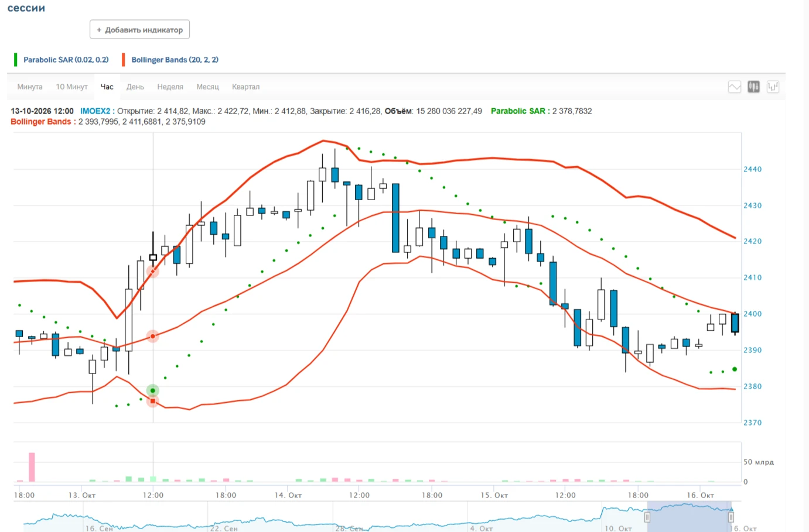Open the Минута timeframe tab
Image resolution: width=809 pixels, height=532 pixels.
point(30,87)
